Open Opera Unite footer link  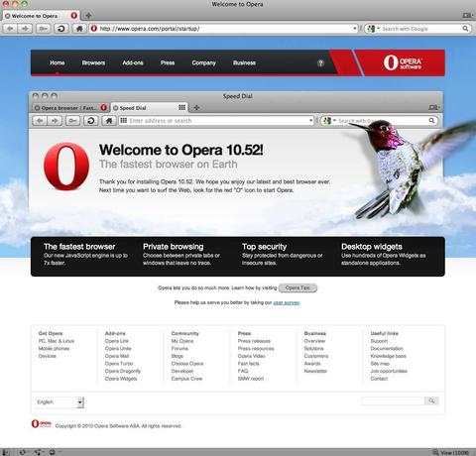[x=118, y=348]
